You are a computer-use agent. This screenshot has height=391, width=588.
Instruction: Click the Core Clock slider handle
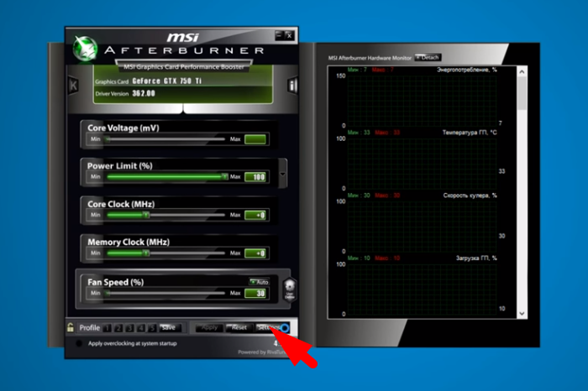(x=146, y=215)
